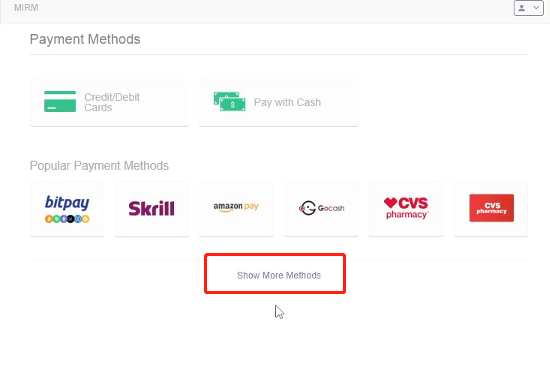This screenshot has height=367, width=550.
Task: Click the MIRM brand name in header
Action: click(x=26, y=8)
